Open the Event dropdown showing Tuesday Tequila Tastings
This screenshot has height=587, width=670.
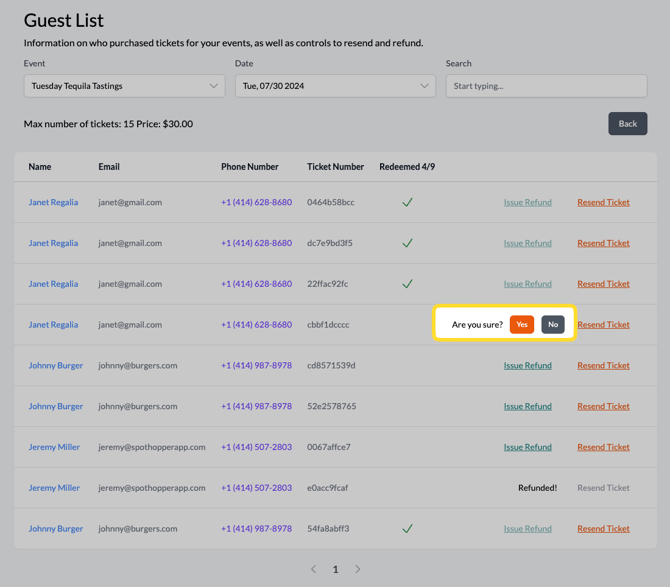pyautogui.click(x=124, y=86)
